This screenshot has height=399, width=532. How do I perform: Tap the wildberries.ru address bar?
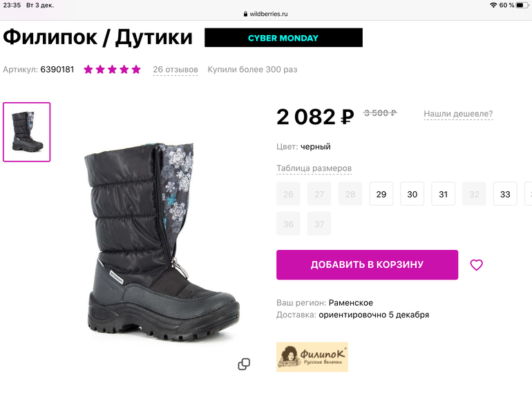click(266, 14)
